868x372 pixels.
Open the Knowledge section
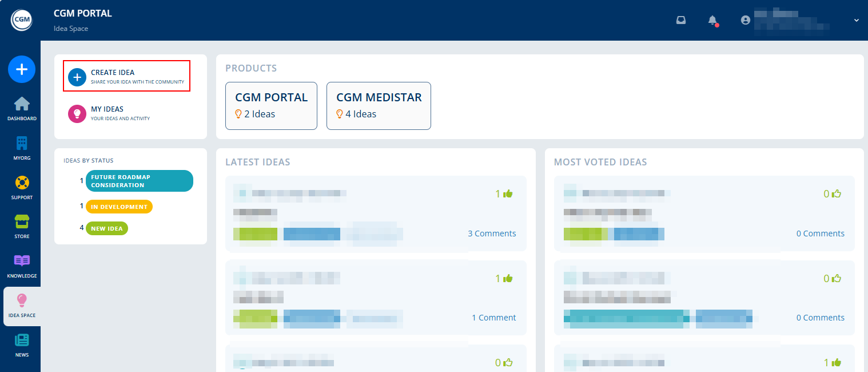pyautogui.click(x=22, y=266)
